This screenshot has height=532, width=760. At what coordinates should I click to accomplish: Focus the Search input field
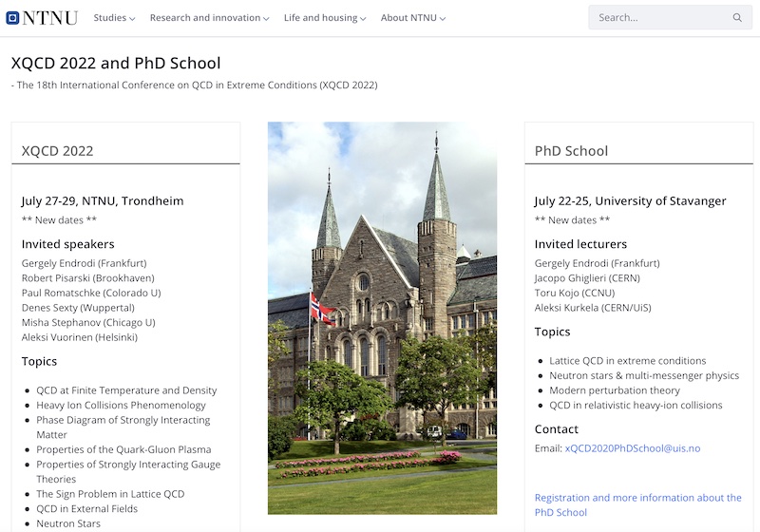(x=670, y=17)
